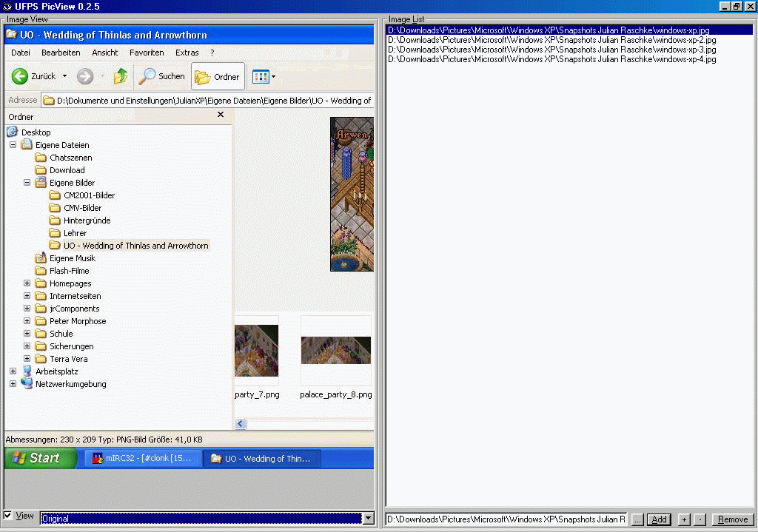Click the Arbeitsplatz computer icon
The width and height of the screenshot is (758, 532).
[x=27, y=371]
